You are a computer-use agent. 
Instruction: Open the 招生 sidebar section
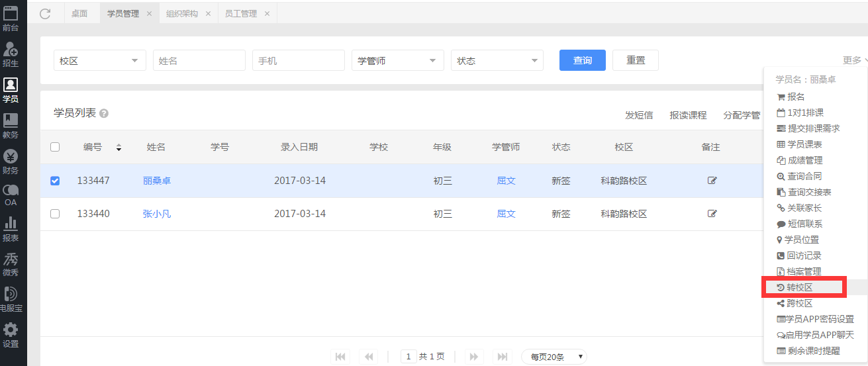(11, 54)
